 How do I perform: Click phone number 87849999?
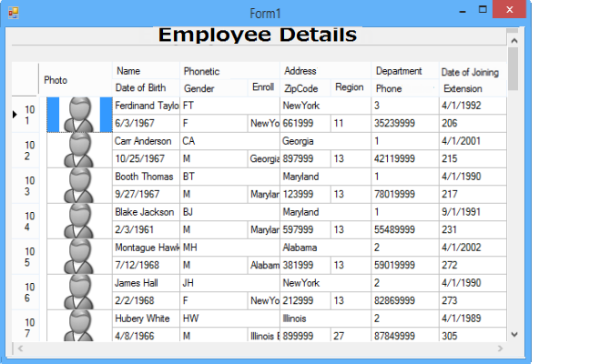[404, 335]
